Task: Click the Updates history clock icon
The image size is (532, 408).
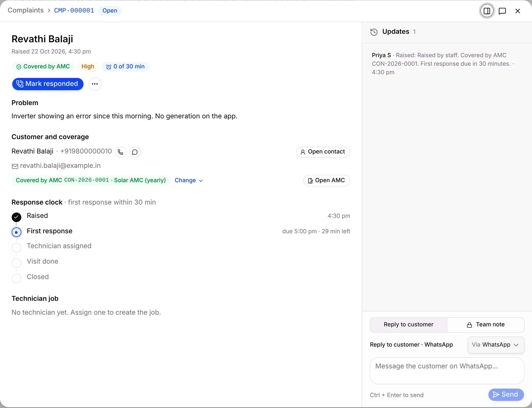Action: 374,32
